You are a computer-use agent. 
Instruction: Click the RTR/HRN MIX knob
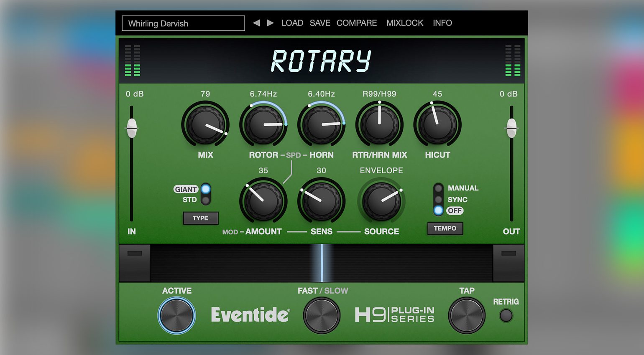[x=379, y=124]
